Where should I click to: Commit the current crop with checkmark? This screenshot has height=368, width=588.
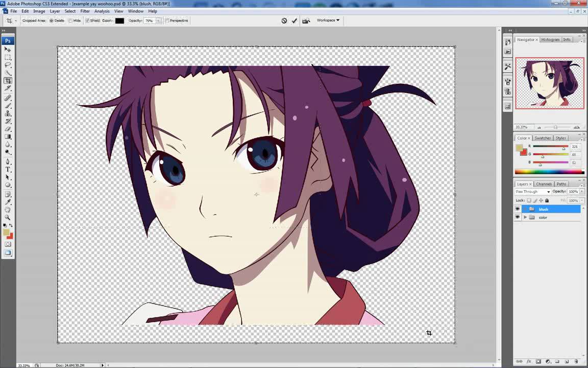(x=295, y=20)
